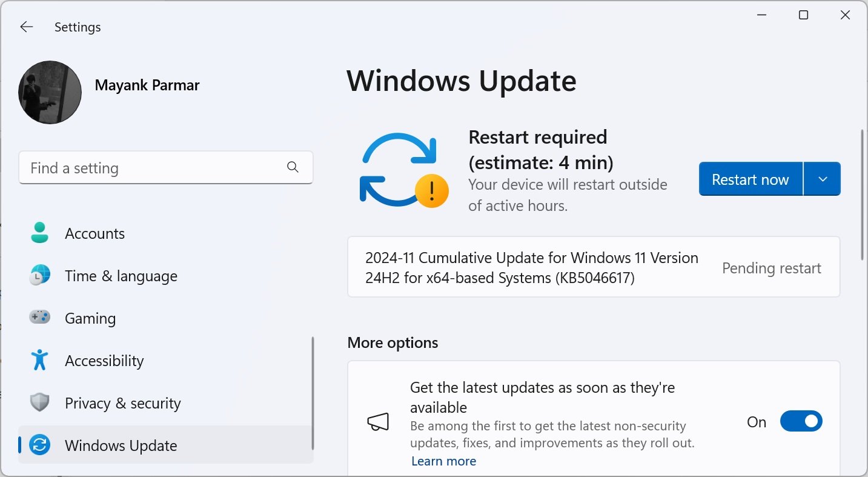Select Time & language in sidebar
The image size is (868, 477).
point(121,276)
